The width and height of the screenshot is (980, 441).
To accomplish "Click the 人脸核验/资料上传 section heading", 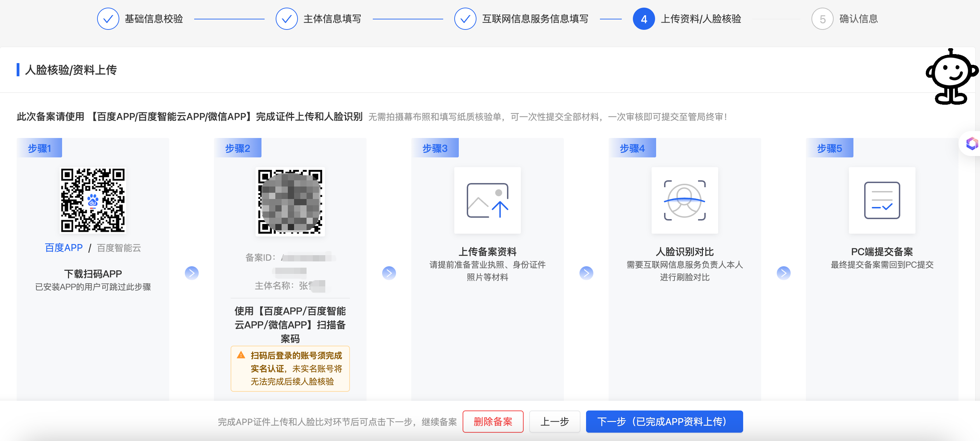I will [71, 70].
